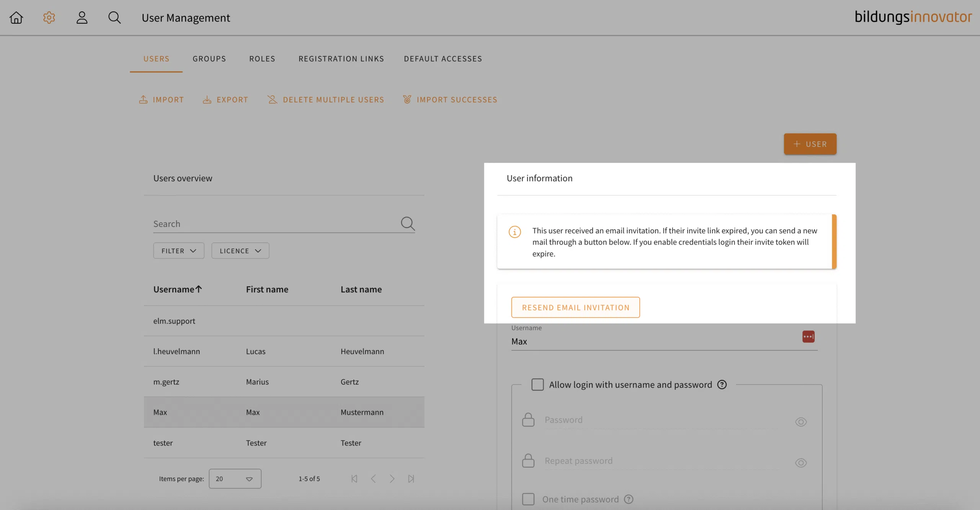Open the settings gear icon
This screenshot has height=510, width=980.
coord(49,18)
